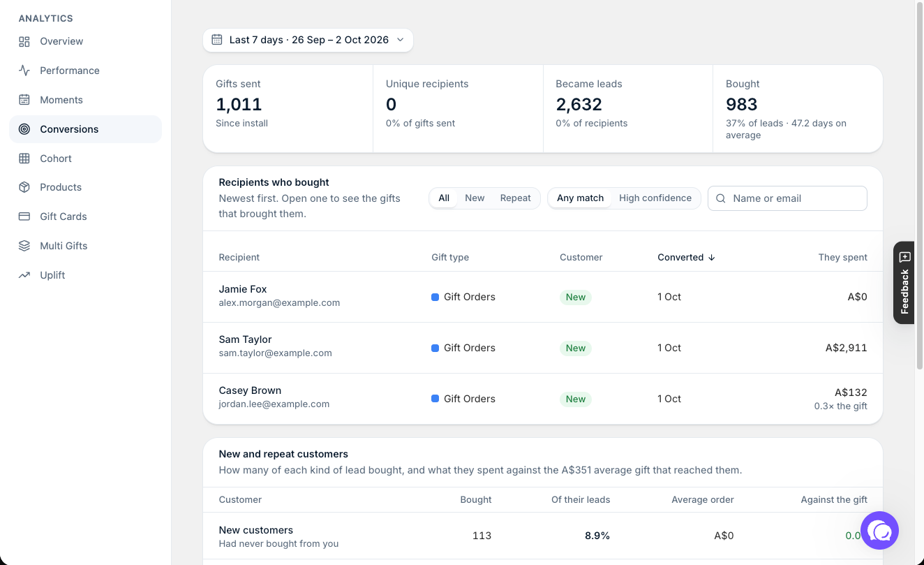
Task: Click the Gift type column header
Action: (450, 257)
